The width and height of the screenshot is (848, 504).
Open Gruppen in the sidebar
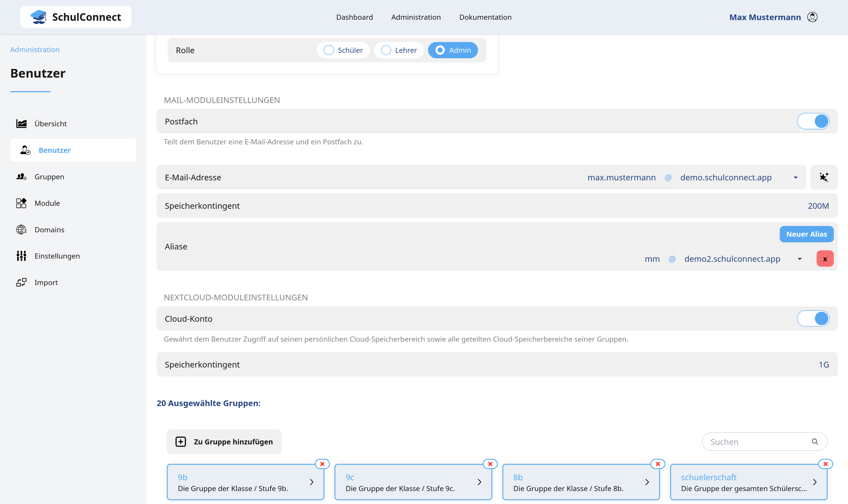49,177
